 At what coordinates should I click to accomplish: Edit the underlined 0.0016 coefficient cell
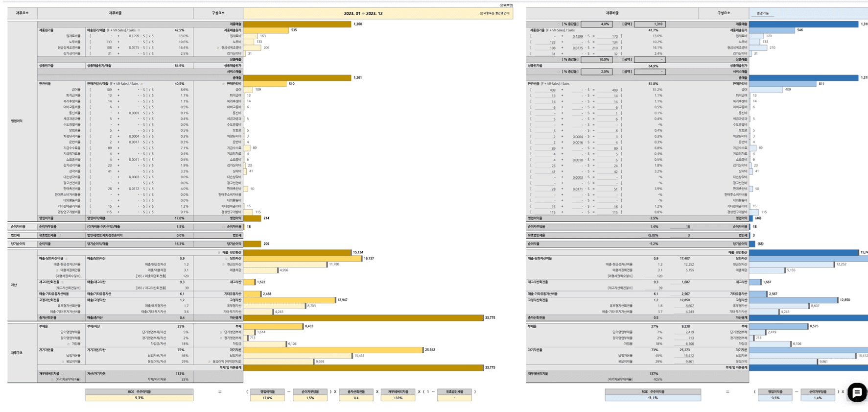[578, 143]
